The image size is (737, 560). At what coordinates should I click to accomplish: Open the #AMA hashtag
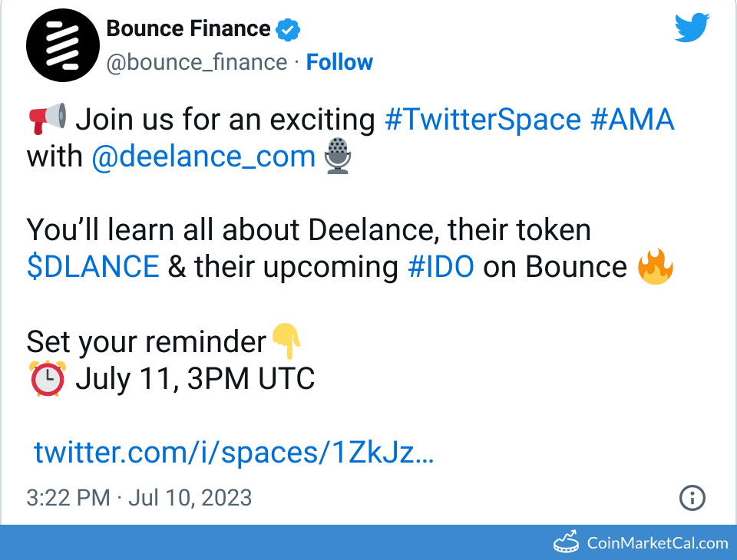click(x=633, y=120)
